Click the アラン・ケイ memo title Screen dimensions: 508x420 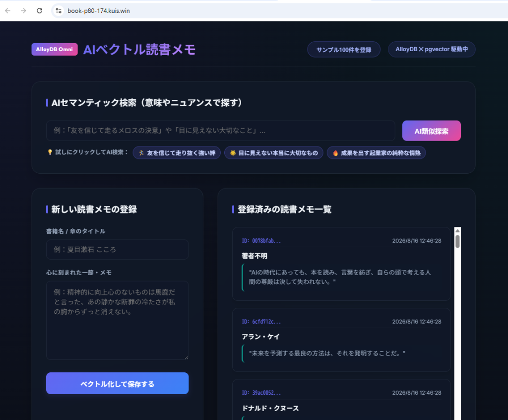point(260,337)
